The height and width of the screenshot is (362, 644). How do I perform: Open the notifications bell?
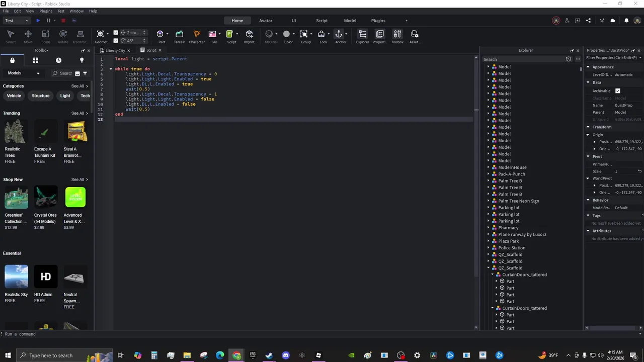click(626, 21)
